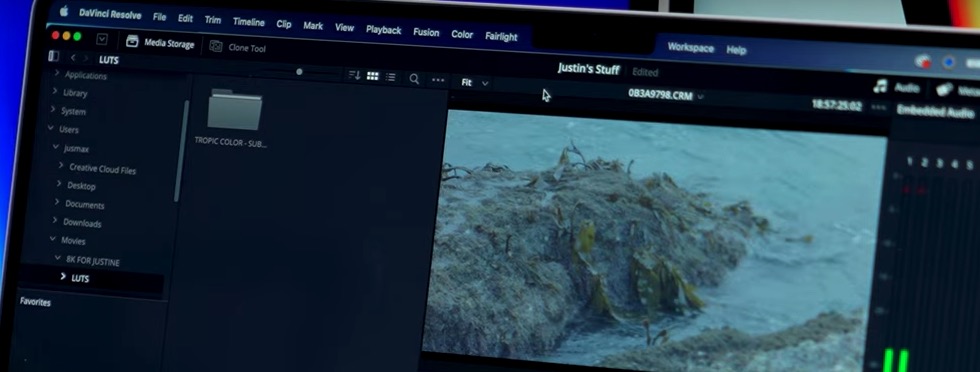Open the Mark menu
The image size is (980, 372).
313,26
